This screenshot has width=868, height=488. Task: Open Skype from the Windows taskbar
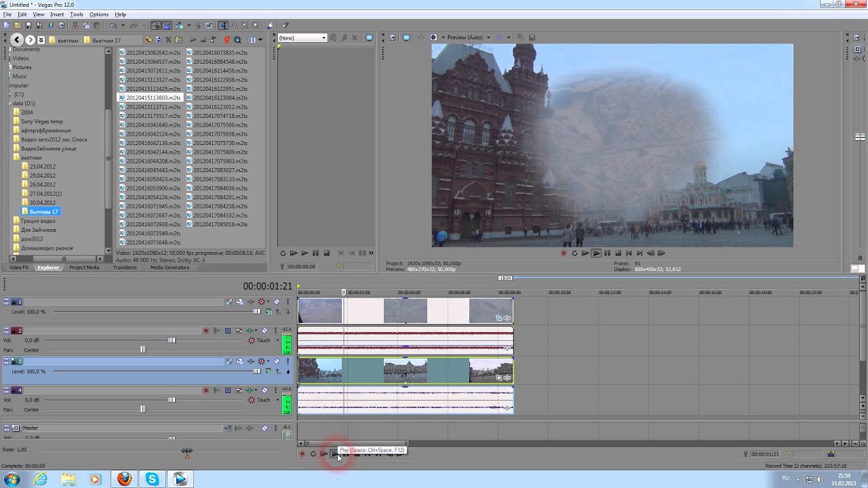pyautogui.click(x=152, y=479)
